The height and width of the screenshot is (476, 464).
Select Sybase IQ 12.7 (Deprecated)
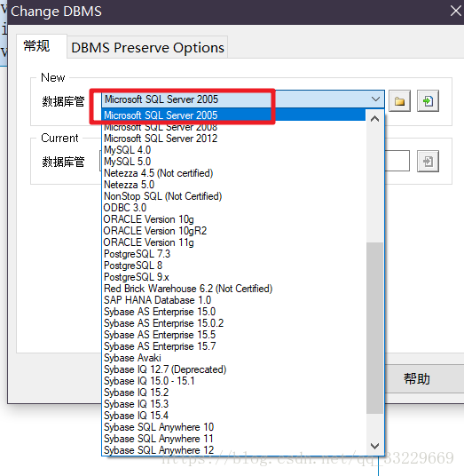(x=233, y=369)
